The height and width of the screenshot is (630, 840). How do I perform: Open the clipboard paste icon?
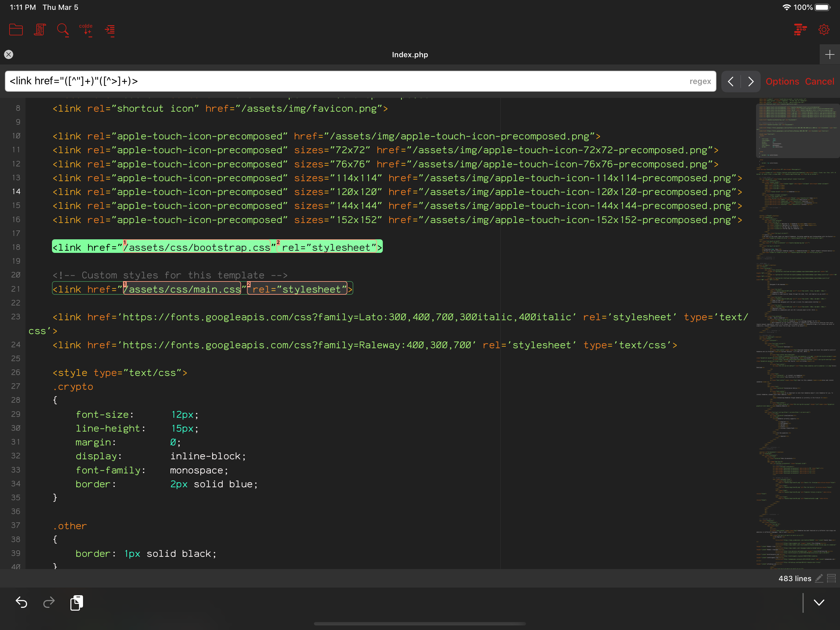(x=77, y=602)
